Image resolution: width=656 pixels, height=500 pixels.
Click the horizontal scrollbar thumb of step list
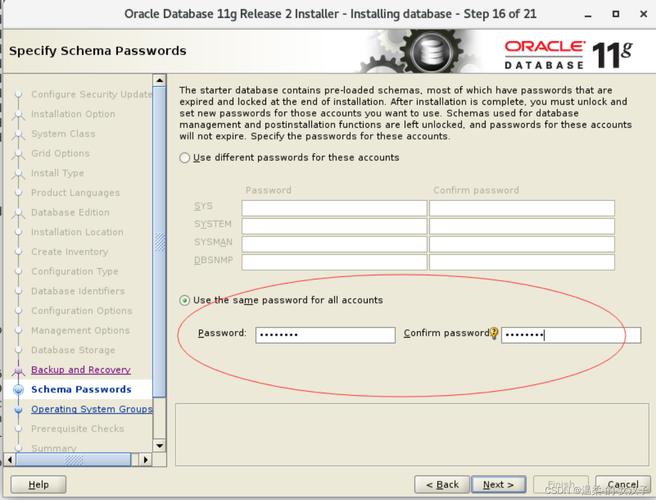73,460
